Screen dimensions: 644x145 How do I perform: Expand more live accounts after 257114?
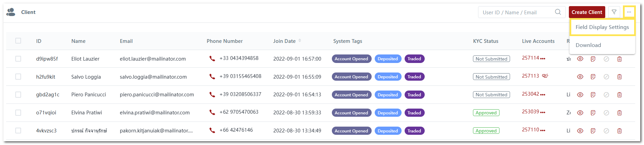[543, 59]
